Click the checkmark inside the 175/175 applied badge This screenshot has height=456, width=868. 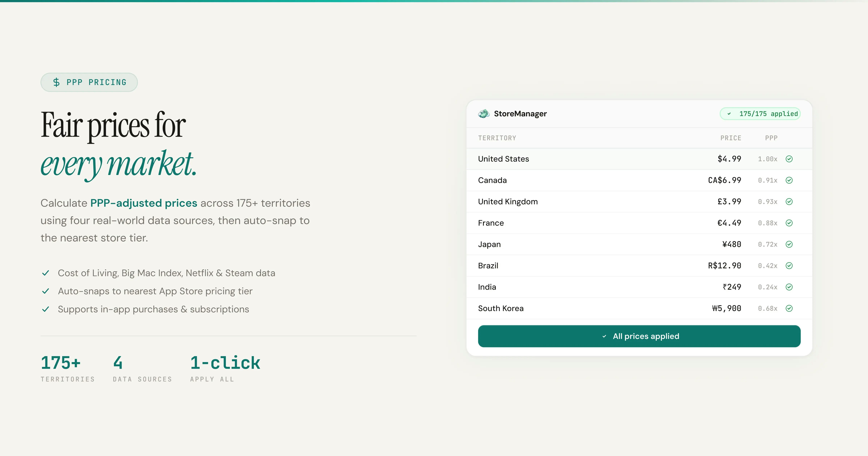click(x=729, y=114)
